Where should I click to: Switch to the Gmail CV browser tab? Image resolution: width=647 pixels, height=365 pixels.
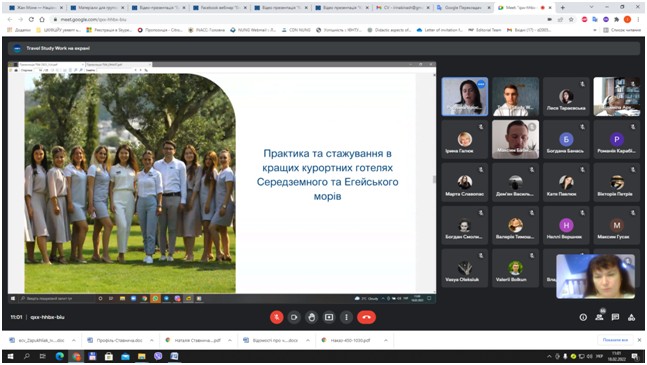[402, 7]
